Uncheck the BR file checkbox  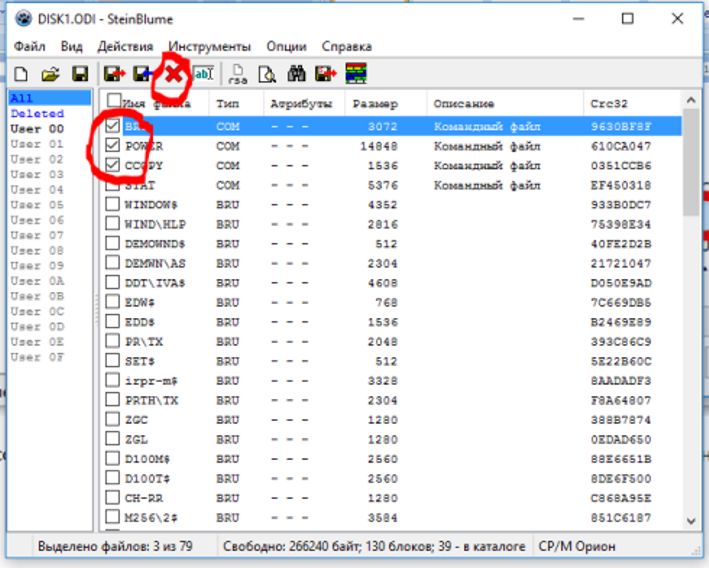112,126
